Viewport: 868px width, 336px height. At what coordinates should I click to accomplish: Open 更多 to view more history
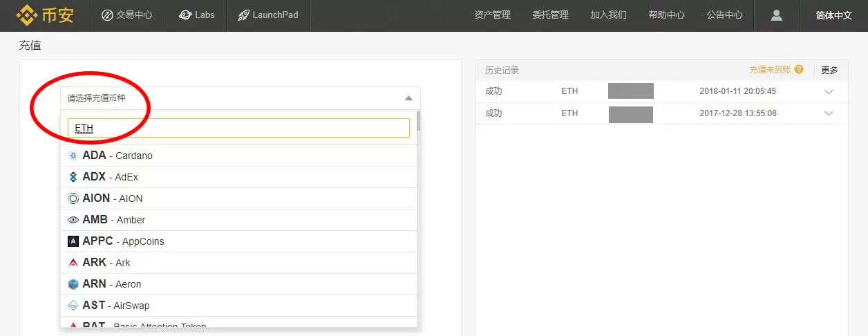pos(829,70)
